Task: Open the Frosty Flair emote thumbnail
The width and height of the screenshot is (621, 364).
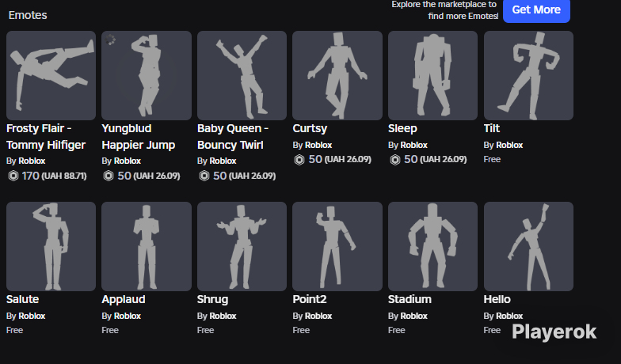Action: [51, 76]
